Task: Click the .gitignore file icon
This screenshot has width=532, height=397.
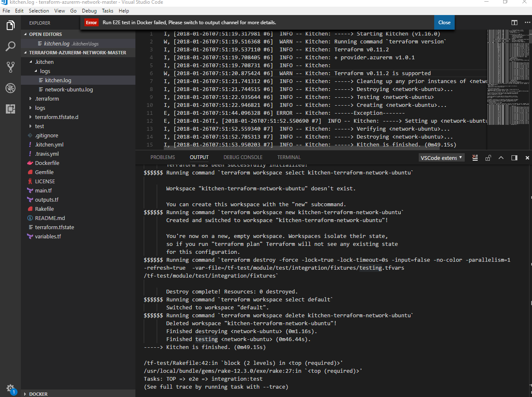Action: tap(30, 135)
